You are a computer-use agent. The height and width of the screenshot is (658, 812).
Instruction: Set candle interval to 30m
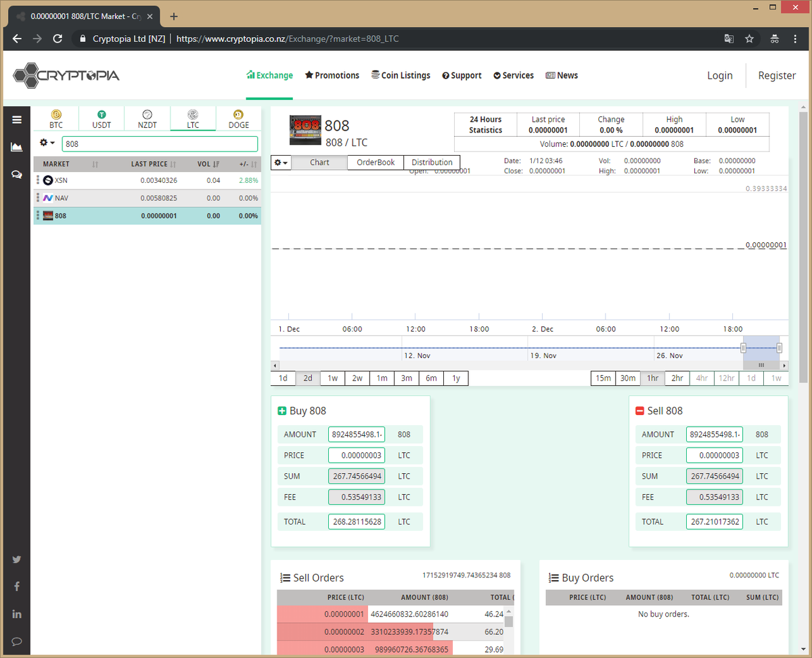click(x=628, y=378)
